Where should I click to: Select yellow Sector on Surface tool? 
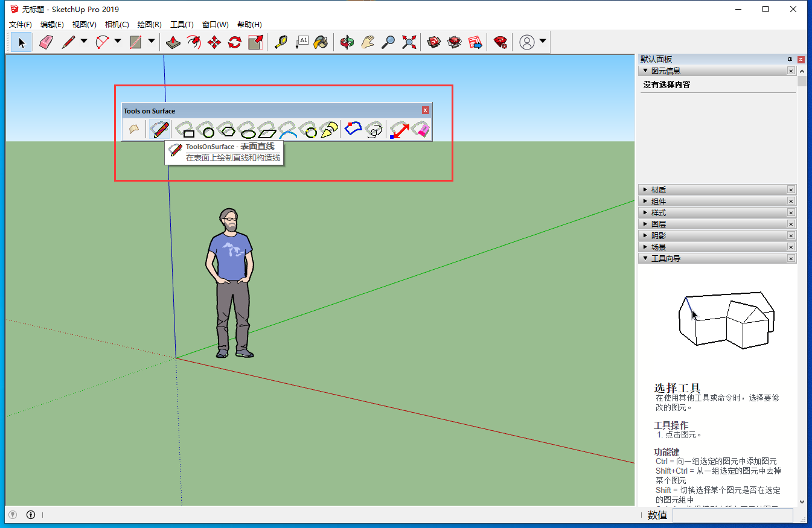pos(329,130)
